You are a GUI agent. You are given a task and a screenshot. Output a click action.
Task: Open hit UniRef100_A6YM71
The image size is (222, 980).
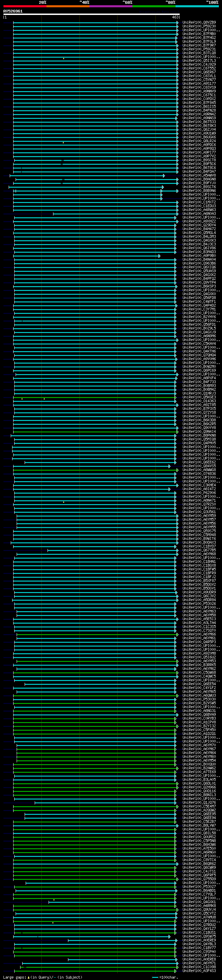[x=199, y=963]
